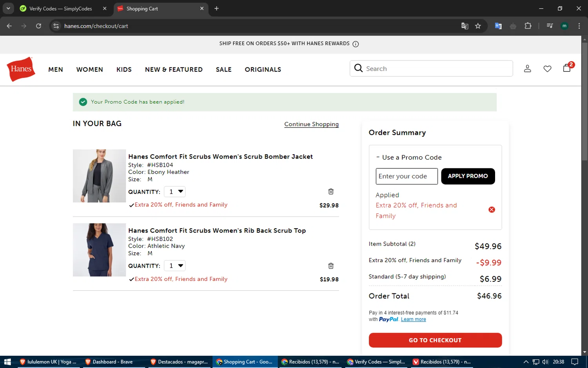Close the Shopping Cart tab
Screen dimensions: 588x368
tap(202, 8)
